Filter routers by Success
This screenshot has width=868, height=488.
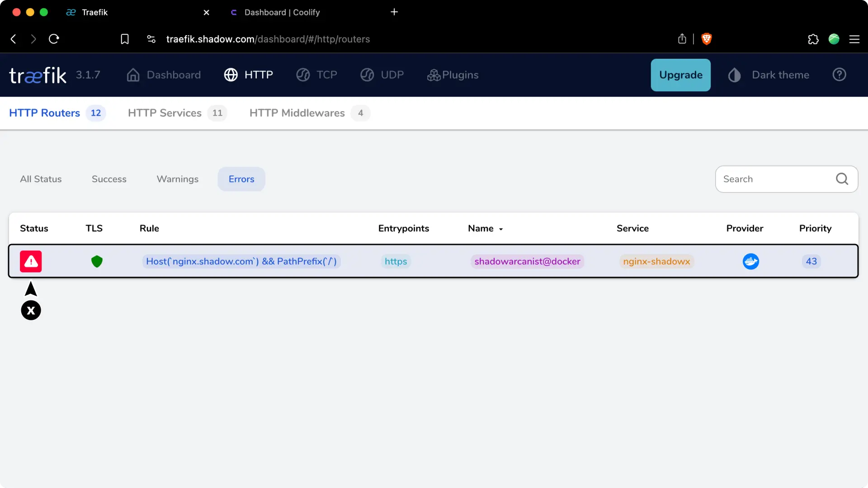tap(109, 179)
